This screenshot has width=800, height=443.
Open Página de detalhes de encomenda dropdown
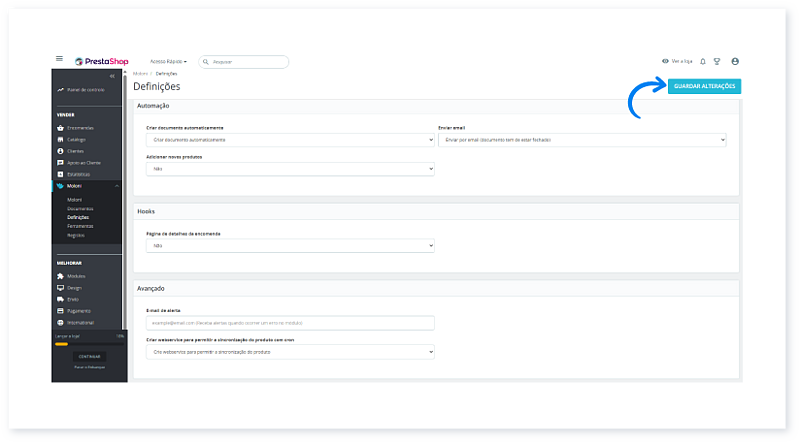coord(290,245)
